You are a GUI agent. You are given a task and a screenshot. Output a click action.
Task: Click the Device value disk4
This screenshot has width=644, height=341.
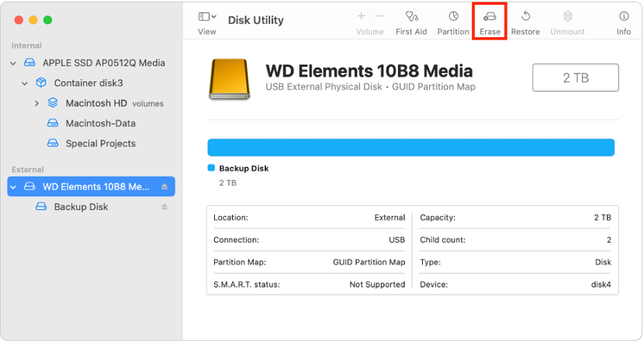click(x=601, y=284)
